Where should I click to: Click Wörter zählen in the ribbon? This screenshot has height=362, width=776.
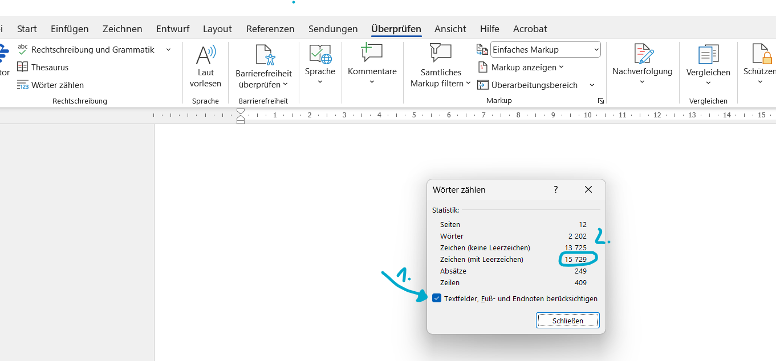click(50, 85)
